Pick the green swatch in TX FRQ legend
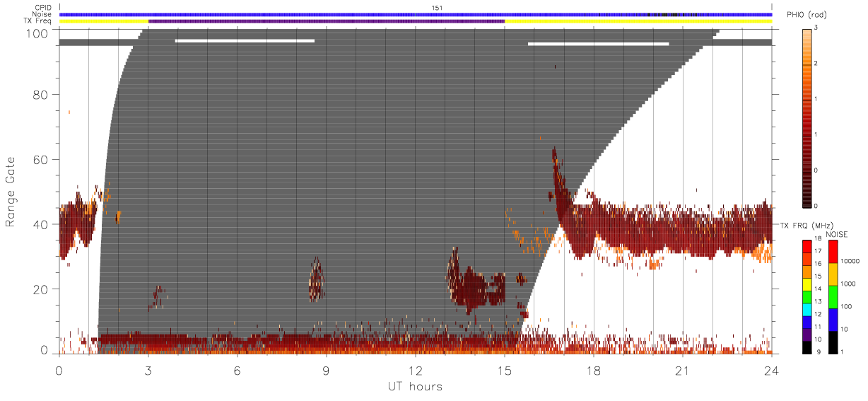The image size is (868, 401). coord(807,298)
